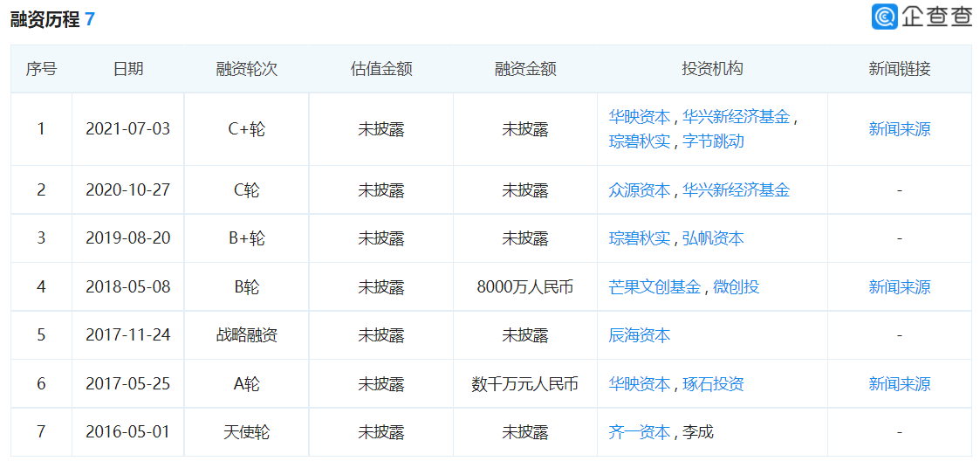Select the date 2021-07-03

coord(127,129)
